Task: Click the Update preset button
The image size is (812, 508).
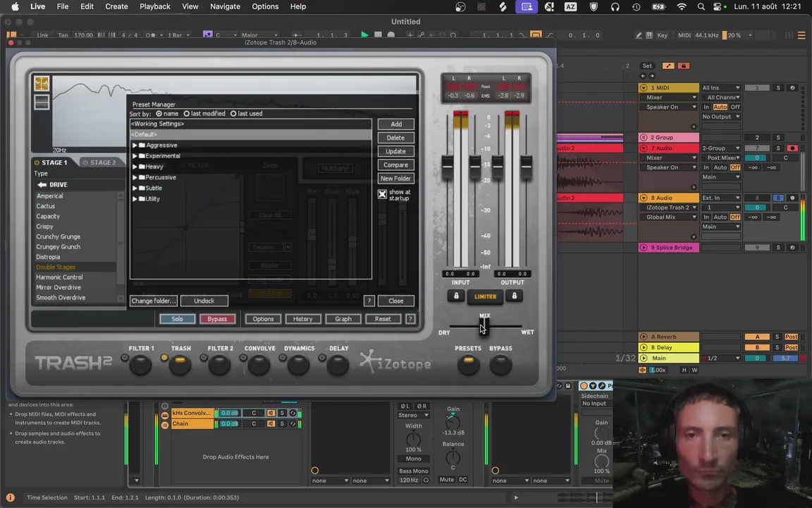Action: pos(395,151)
